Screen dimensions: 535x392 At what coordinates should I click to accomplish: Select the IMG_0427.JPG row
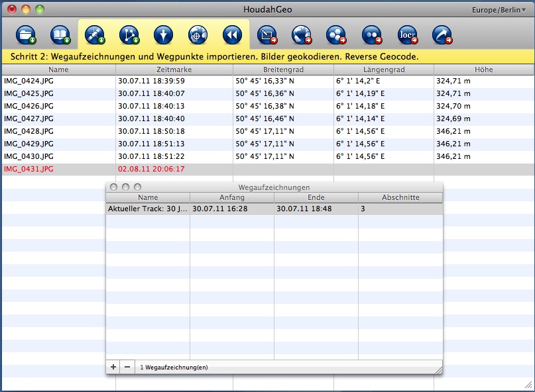pyautogui.click(x=268, y=119)
